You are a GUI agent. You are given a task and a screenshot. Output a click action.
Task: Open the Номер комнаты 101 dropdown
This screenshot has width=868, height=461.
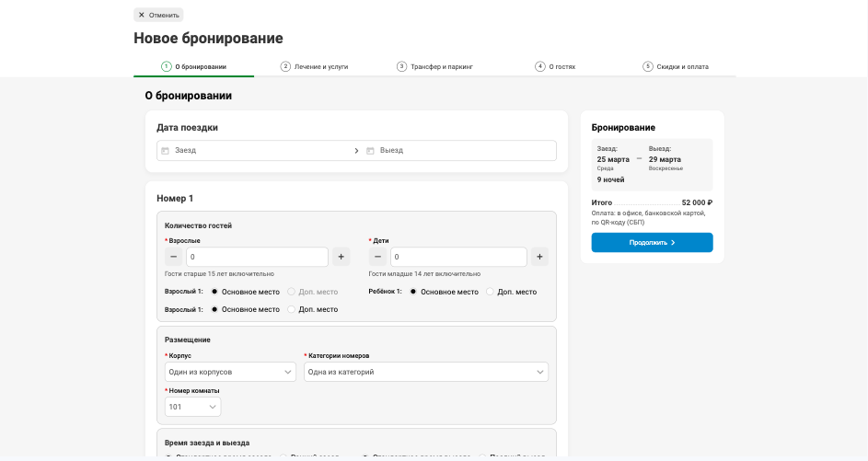coord(192,407)
